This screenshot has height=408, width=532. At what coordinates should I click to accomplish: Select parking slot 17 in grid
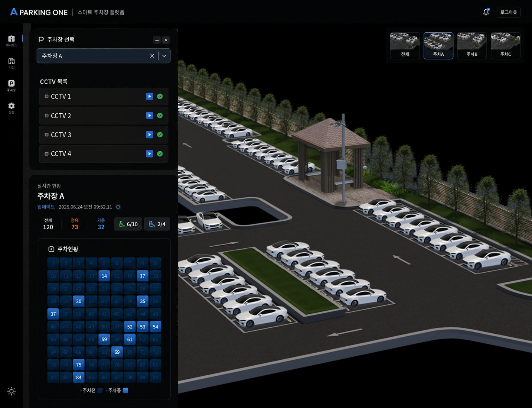[x=143, y=276]
